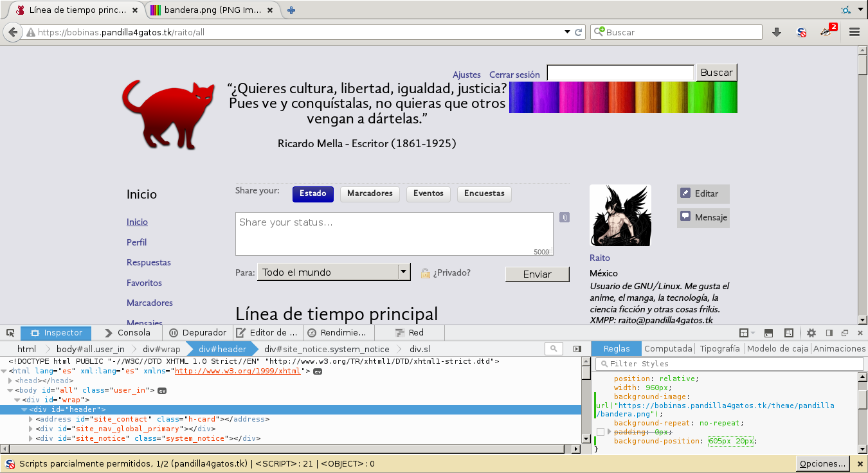Open the downloads arrow icon

(x=777, y=32)
